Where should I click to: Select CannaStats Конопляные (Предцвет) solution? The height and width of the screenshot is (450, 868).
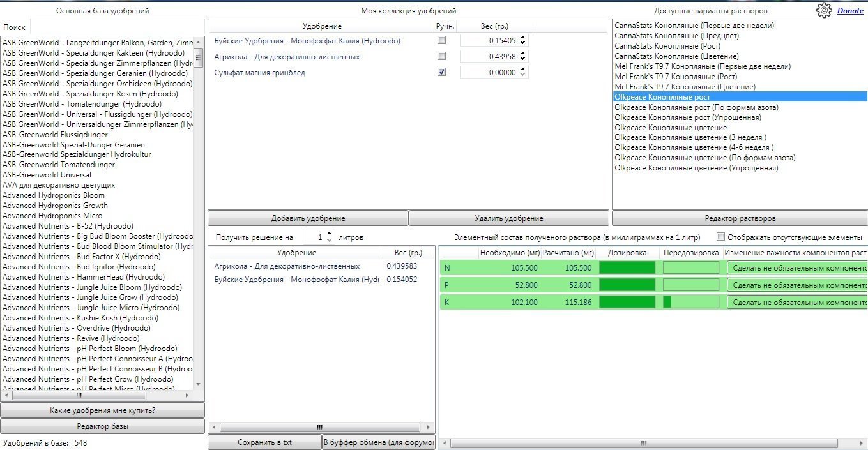click(x=676, y=36)
